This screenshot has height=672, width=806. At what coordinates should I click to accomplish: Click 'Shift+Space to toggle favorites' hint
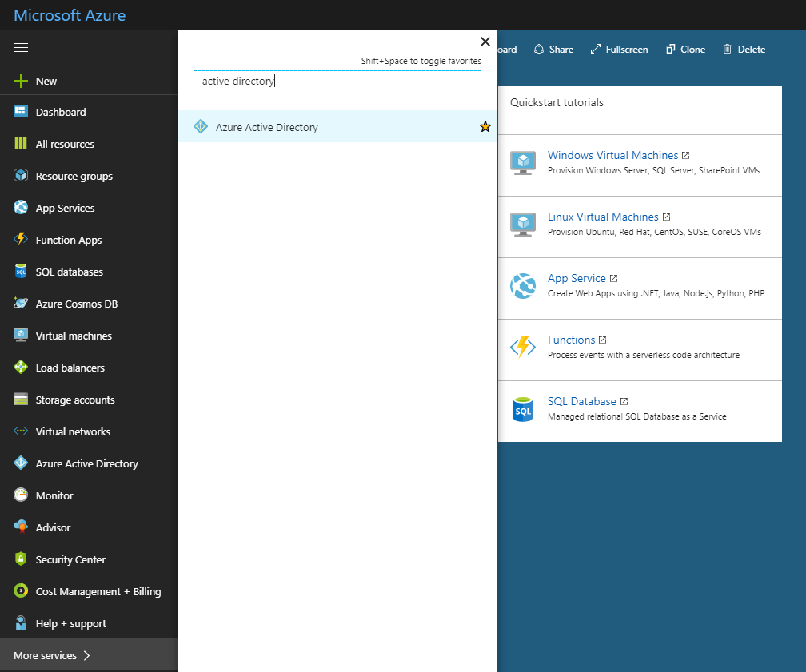tap(421, 61)
